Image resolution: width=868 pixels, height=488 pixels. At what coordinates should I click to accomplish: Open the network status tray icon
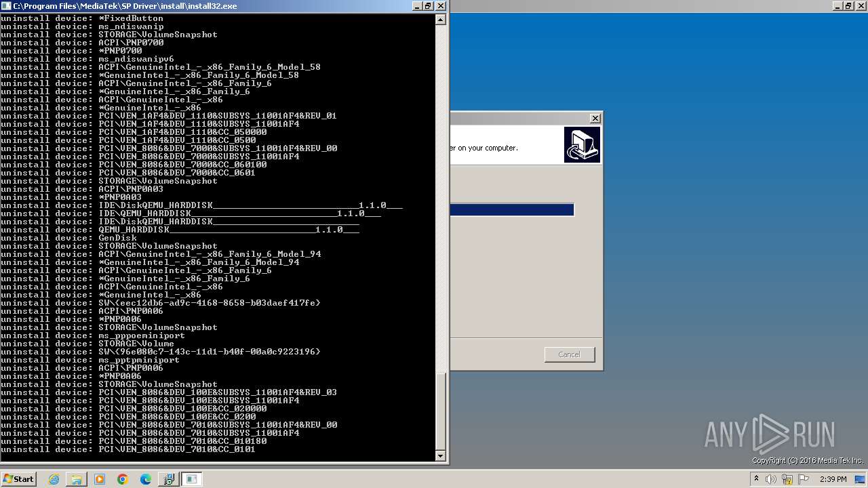click(x=788, y=479)
